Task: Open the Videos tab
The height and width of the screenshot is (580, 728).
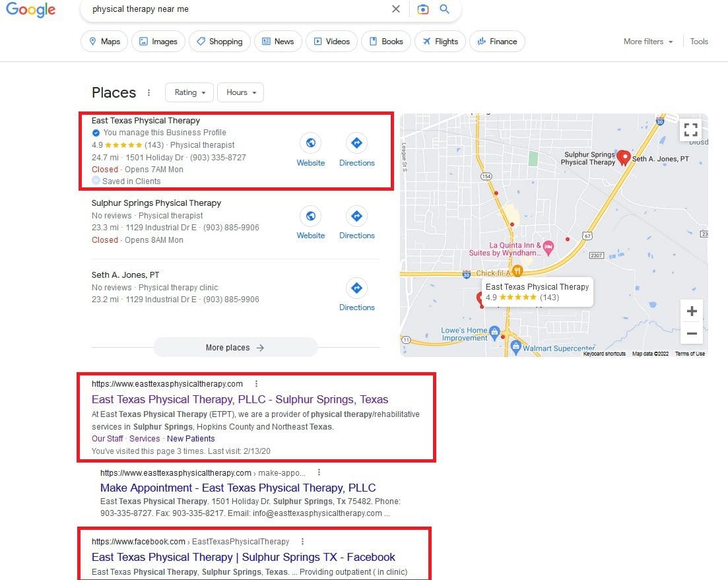Action: click(x=331, y=42)
